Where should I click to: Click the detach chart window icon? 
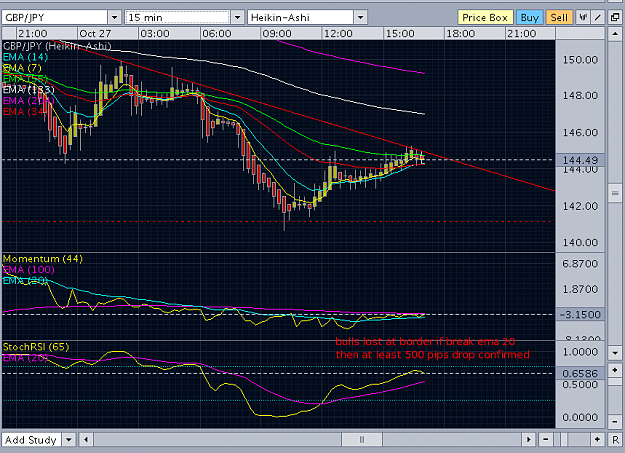coord(615,17)
